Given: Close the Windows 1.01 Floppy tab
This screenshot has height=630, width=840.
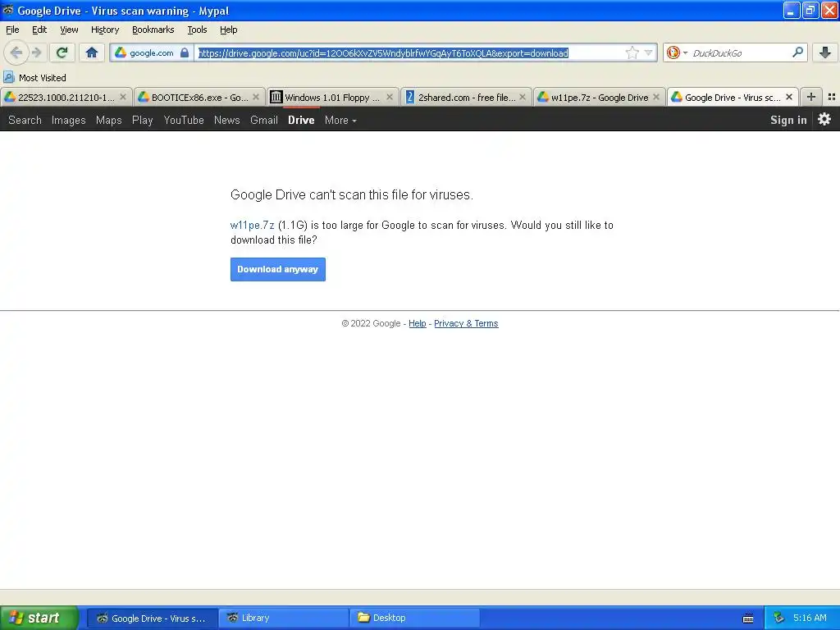Looking at the screenshot, I should 390,97.
